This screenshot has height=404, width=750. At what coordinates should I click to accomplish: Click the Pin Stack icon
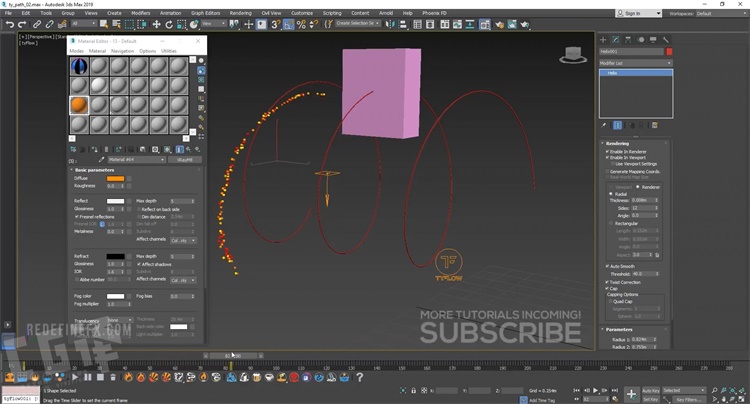pos(604,125)
